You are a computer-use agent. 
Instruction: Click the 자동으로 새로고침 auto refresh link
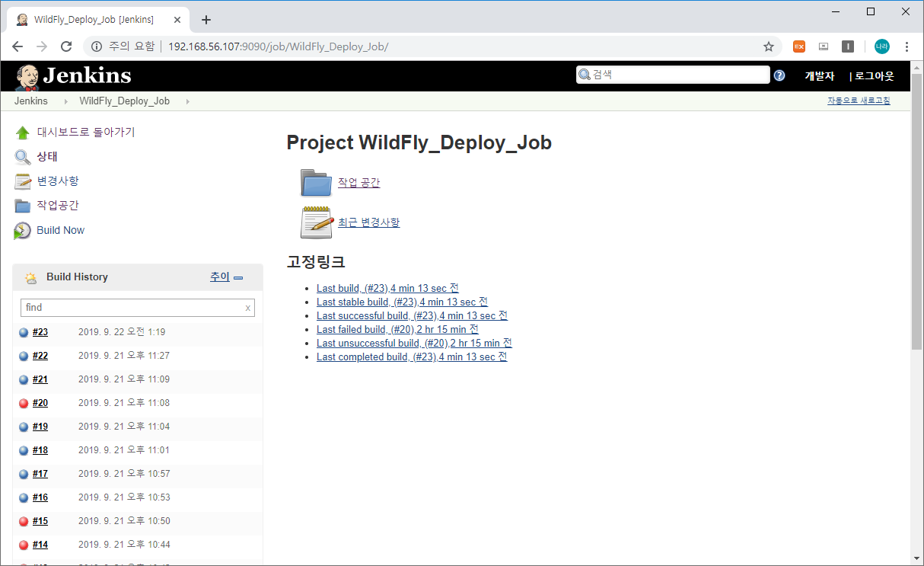click(859, 101)
